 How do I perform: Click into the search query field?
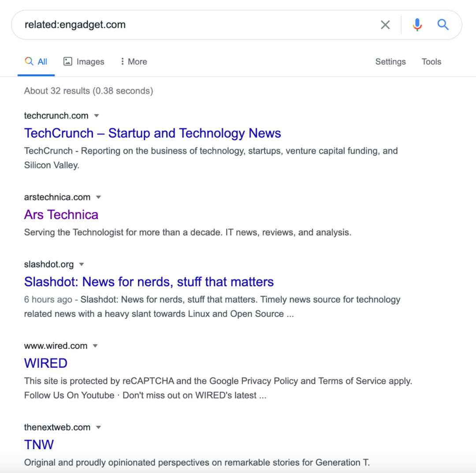point(194,25)
